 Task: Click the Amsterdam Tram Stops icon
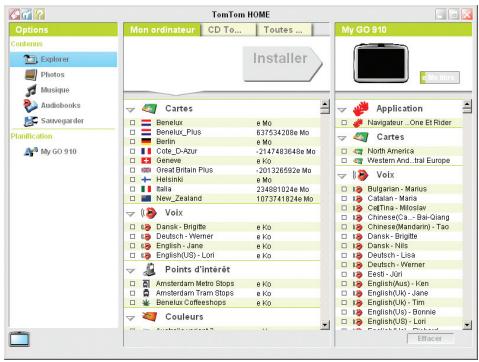pos(146,293)
